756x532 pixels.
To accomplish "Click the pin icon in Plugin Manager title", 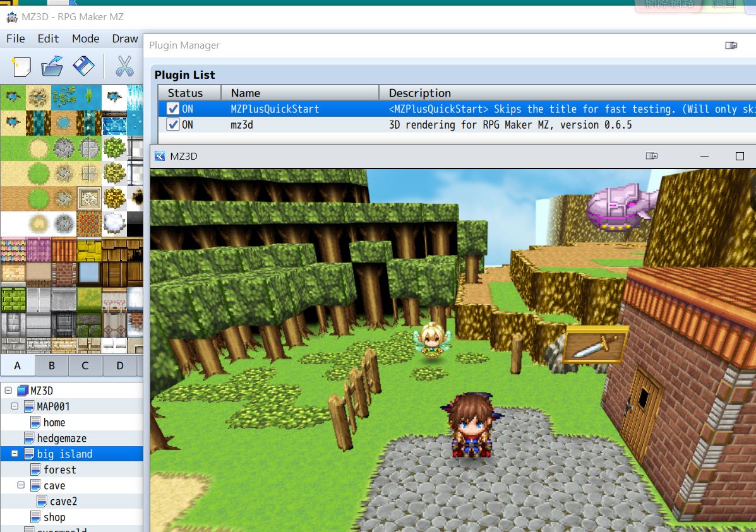I will (731, 45).
